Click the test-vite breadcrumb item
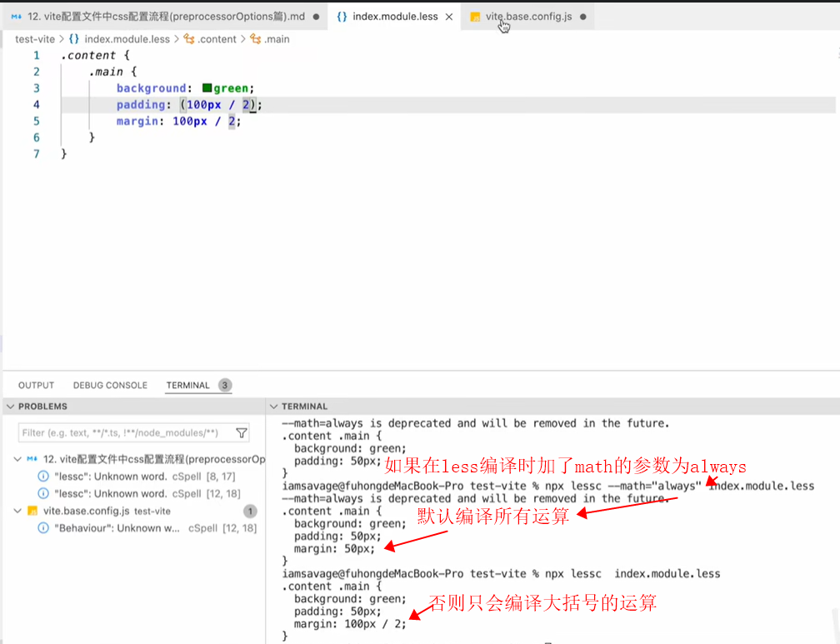840x644 pixels. [35, 39]
